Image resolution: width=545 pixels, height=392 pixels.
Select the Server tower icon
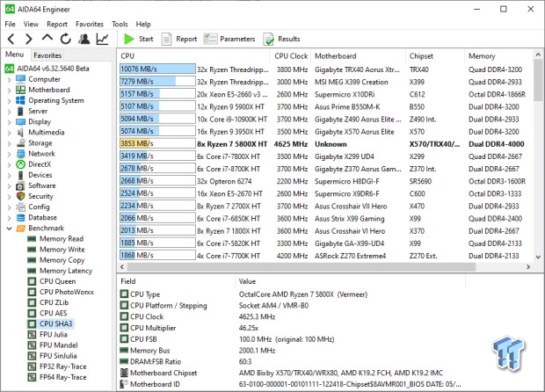pyautogui.click(x=20, y=112)
